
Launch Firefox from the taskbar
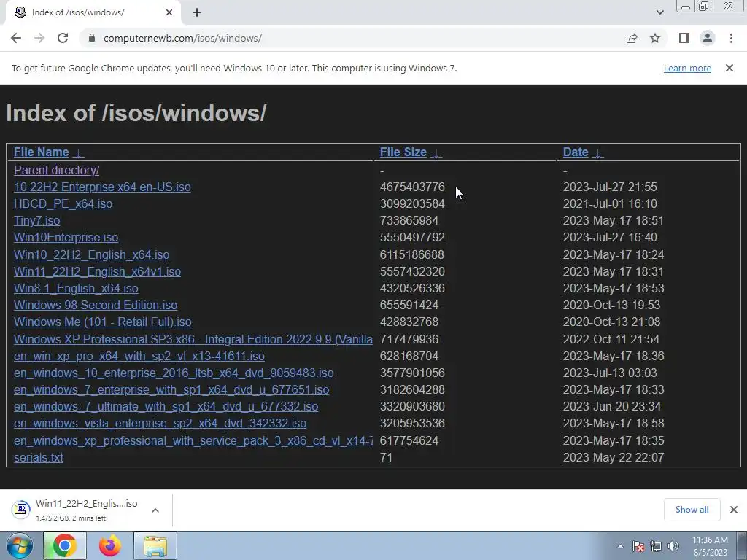(x=110, y=545)
